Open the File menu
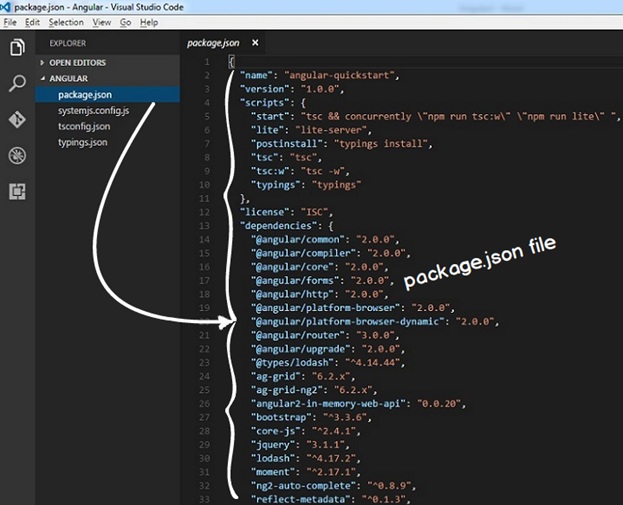The image size is (623, 505). pos(10,22)
